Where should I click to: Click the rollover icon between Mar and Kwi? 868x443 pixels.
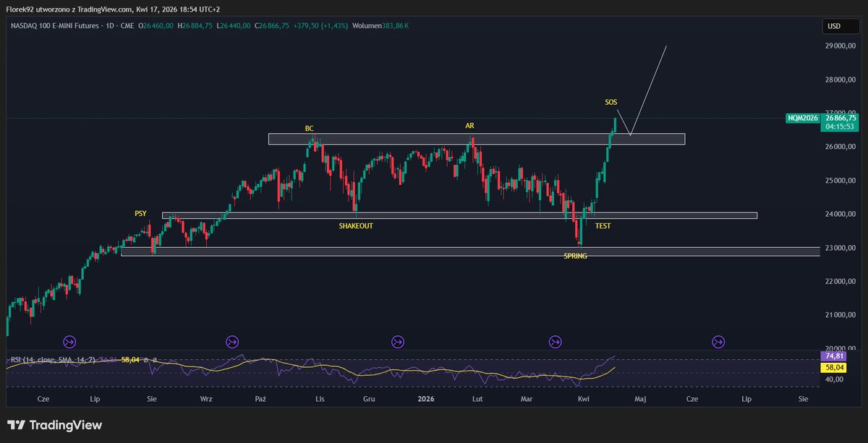(x=555, y=341)
